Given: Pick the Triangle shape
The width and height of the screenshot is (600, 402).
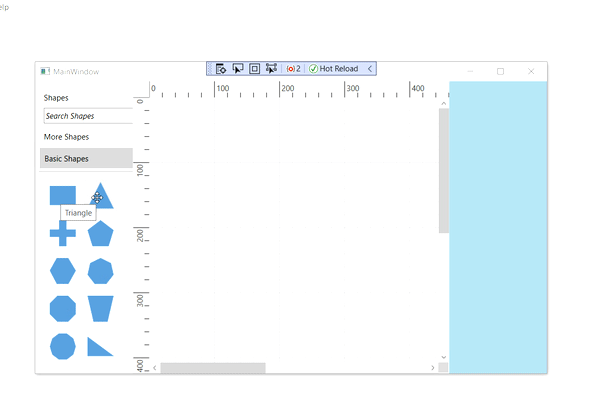Looking at the screenshot, I should point(101,195).
